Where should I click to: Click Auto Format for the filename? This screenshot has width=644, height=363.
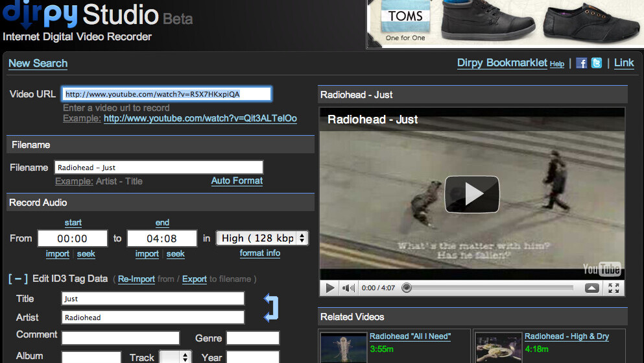click(x=237, y=181)
